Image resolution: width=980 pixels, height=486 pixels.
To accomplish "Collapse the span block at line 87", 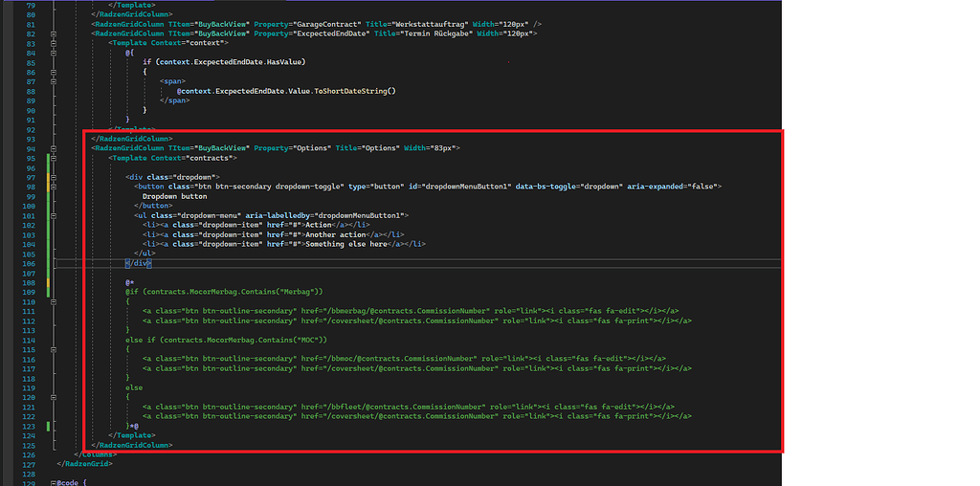I will tap(54, 81).
